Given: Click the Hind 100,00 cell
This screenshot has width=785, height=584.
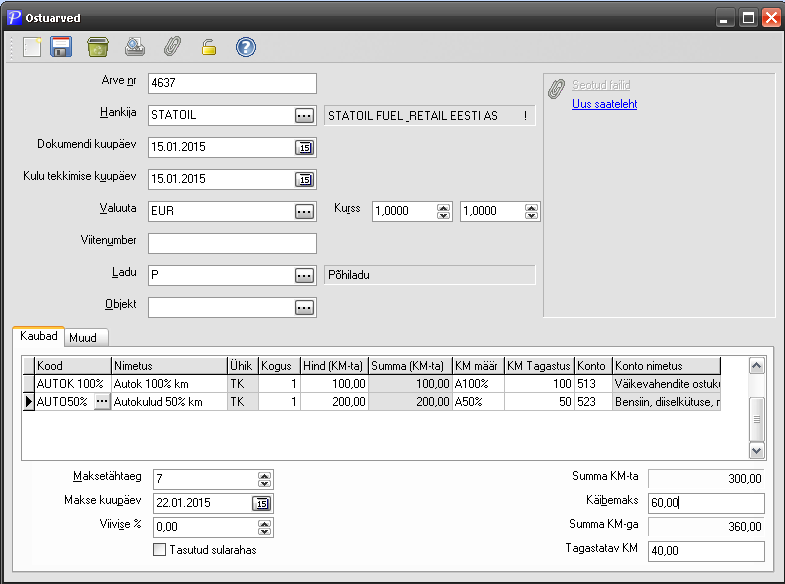Looking at the screenshot, I should (x=334, y=384).
